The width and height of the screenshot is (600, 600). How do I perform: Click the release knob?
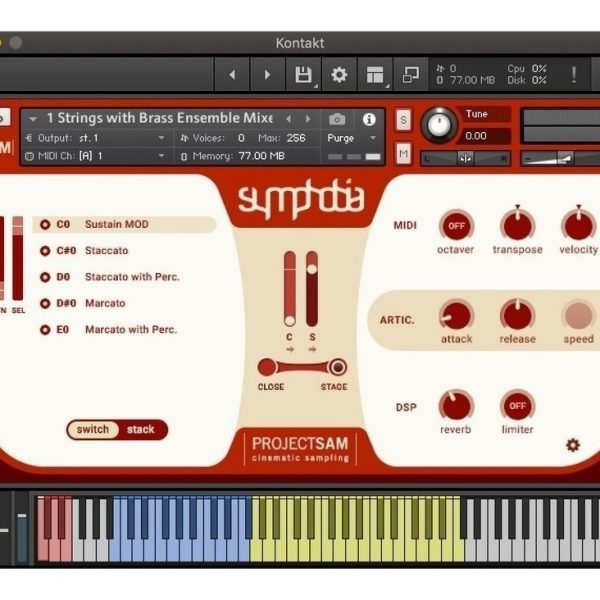pyautogui.click(x=517, y=316)
